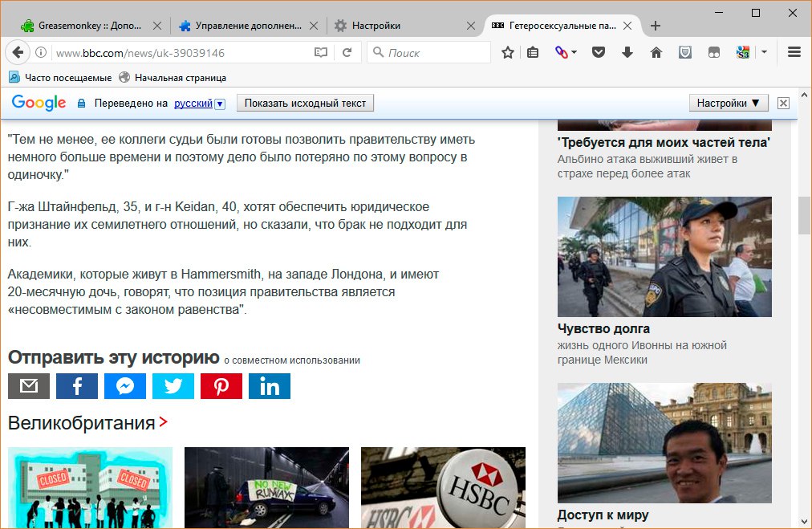This screenshot has height=529, width=812.
Task: Click the URL address field
Action: 181,53
